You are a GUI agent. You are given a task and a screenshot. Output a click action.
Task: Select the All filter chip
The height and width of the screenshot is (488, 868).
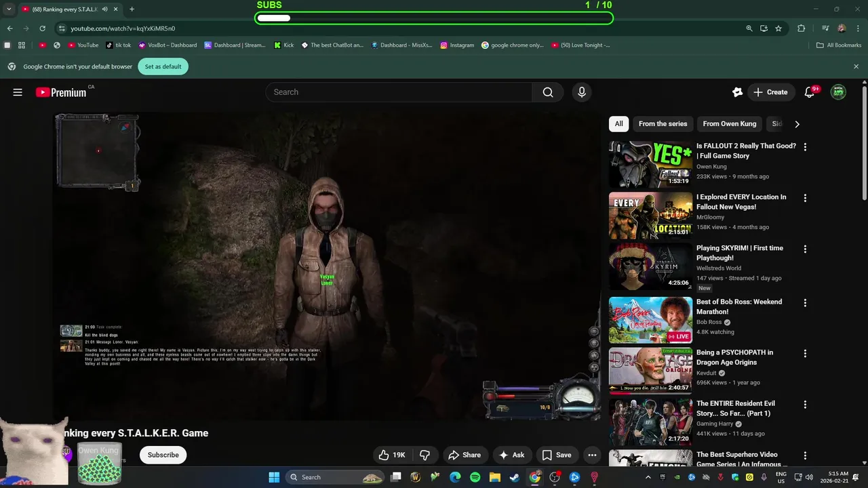pyautogui.click(x=618, y=124)
